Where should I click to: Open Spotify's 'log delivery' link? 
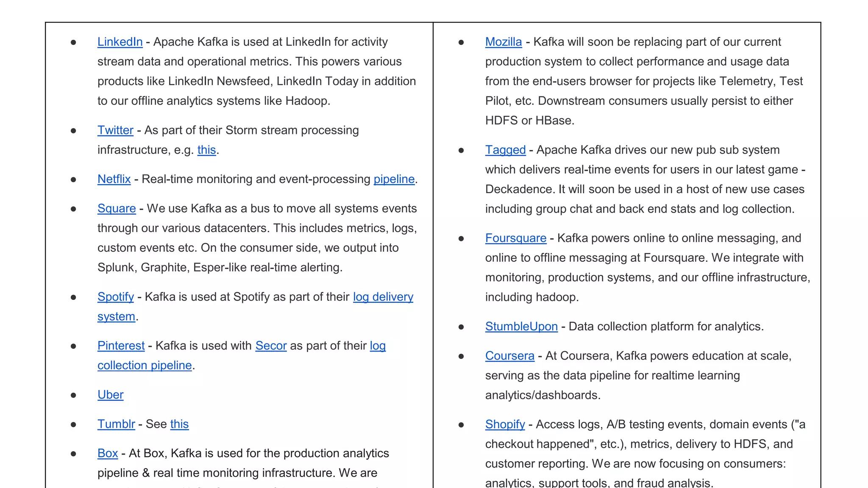pos(383,297)
